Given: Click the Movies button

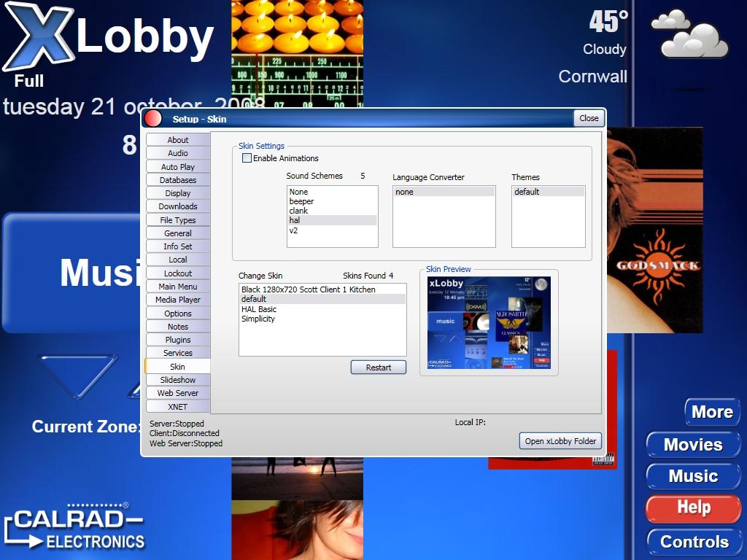Looking at the screenshot, I should pos(693,444).
